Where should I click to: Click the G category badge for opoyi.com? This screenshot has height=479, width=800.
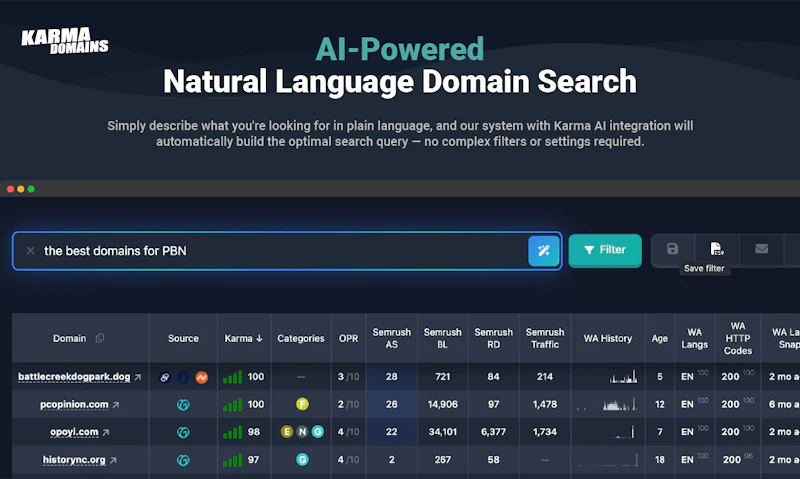click(x=317, y=432)
